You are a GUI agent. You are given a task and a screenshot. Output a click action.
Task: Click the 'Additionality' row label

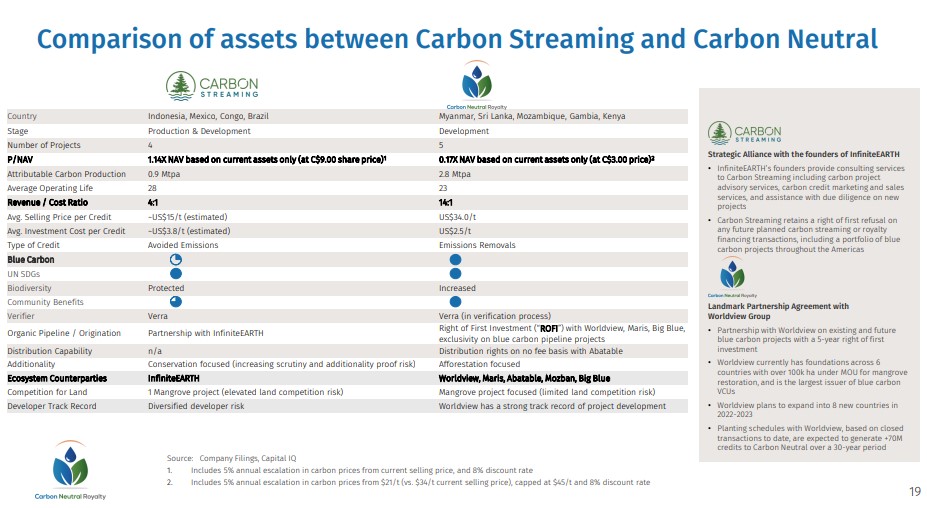pos(31,364)
